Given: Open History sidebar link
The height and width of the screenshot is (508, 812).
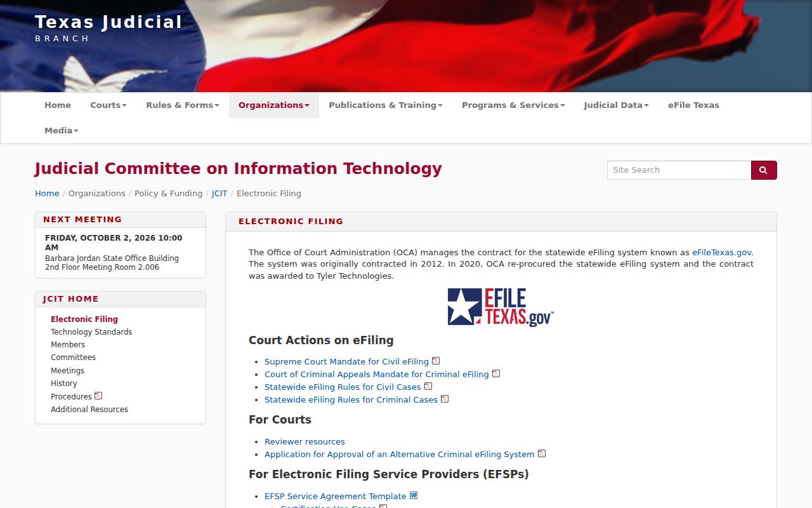Looking at the screenshot, I should [64, 384].
